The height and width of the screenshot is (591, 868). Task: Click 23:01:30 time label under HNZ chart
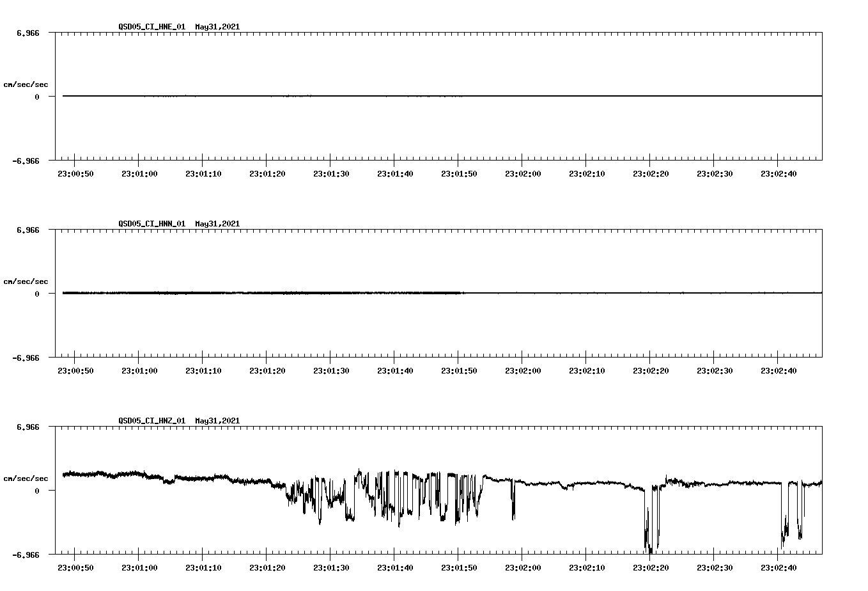pos(331,568)
